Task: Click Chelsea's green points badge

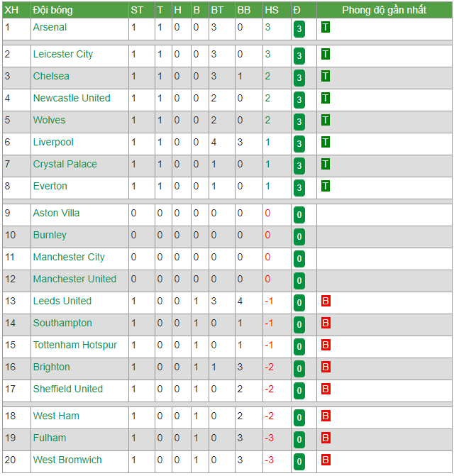Action: pos(299,78)
